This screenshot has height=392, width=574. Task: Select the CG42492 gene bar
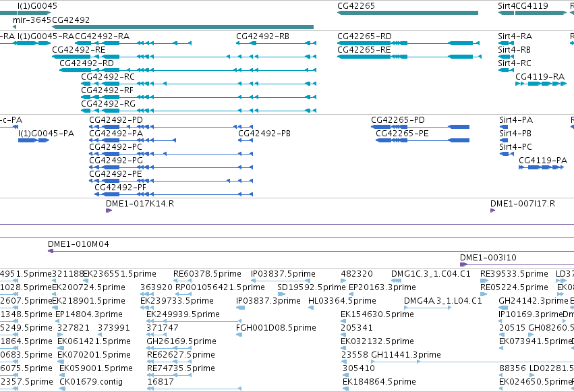click(x=183, y=27)
